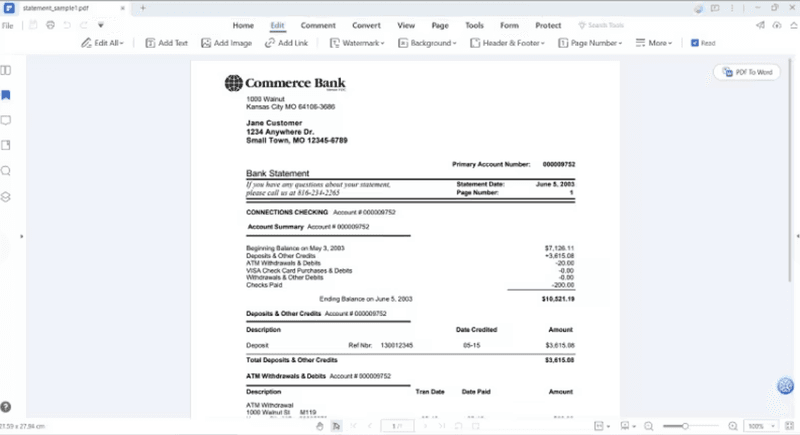This screenshot has height=435, width=800.
Task: Switch to the Page tab
Action: (440, 25)
